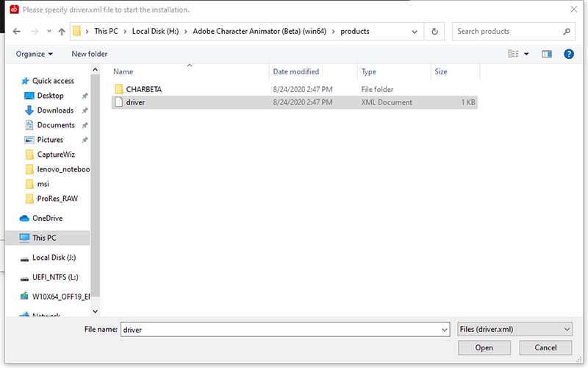
Task: Select This PC in the navigation pane
Action: [x=48, y=238]
